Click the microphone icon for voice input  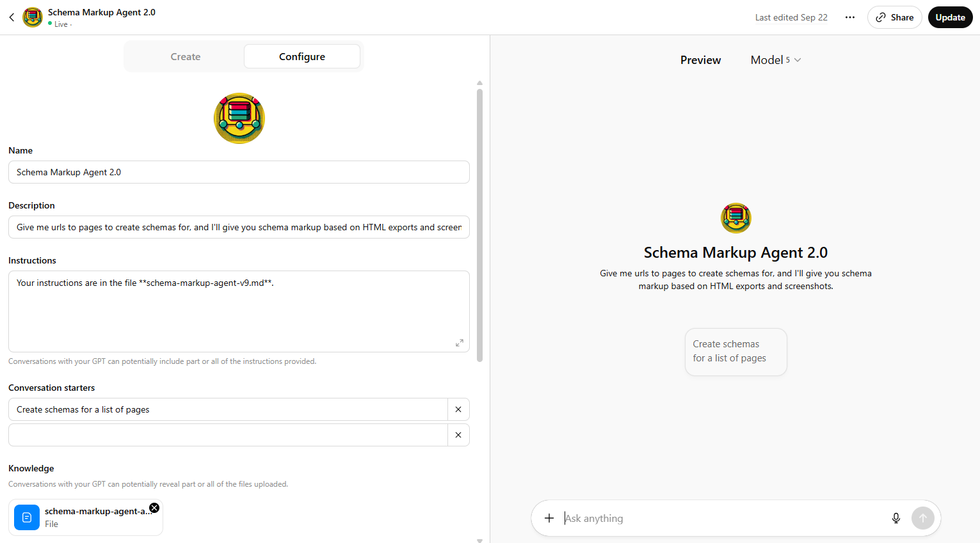point(896,518)
